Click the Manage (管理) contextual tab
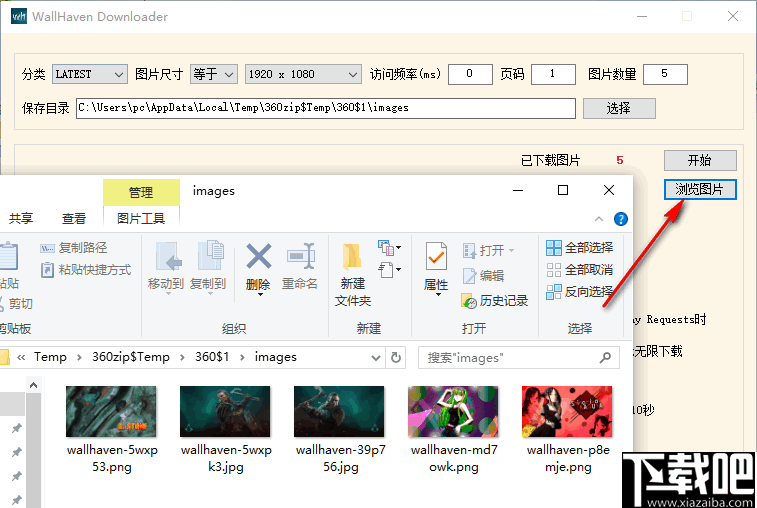This screenshot has height=508, width=757. (141, 192)
